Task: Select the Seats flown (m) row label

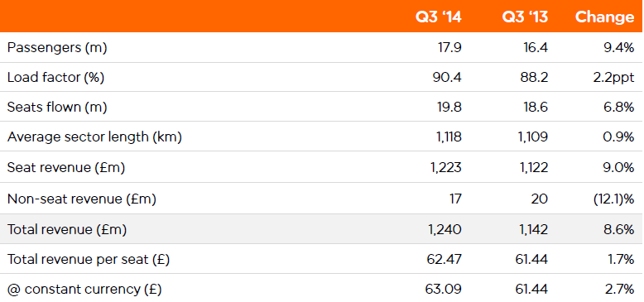Action: (x=57, y=108)
